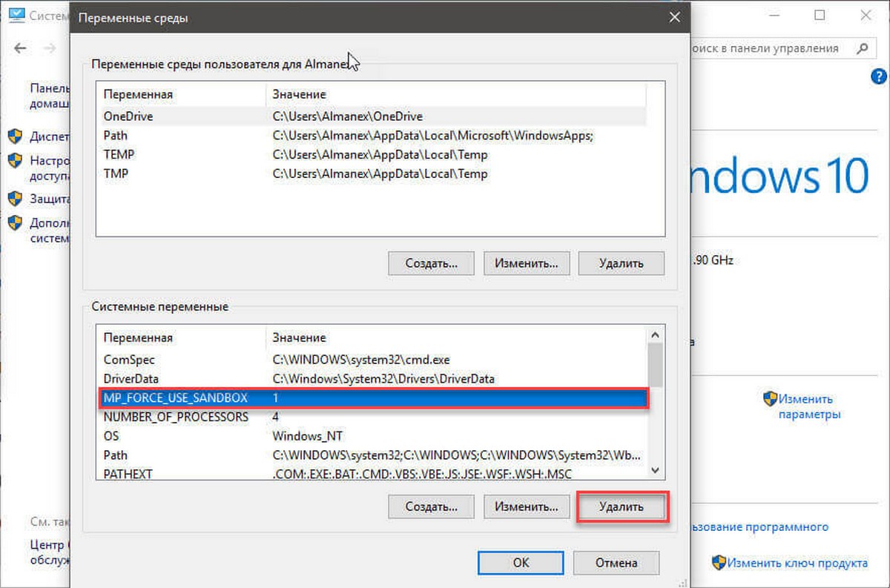Click the shield icon next to Защита link
The image size is (890, 588).
(x=16, y=198)
